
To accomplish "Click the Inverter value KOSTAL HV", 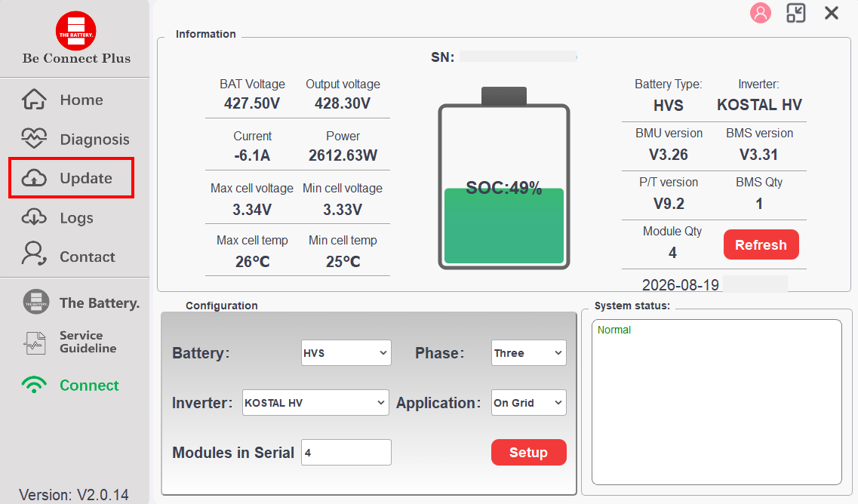I will click(x=759, y=105).
